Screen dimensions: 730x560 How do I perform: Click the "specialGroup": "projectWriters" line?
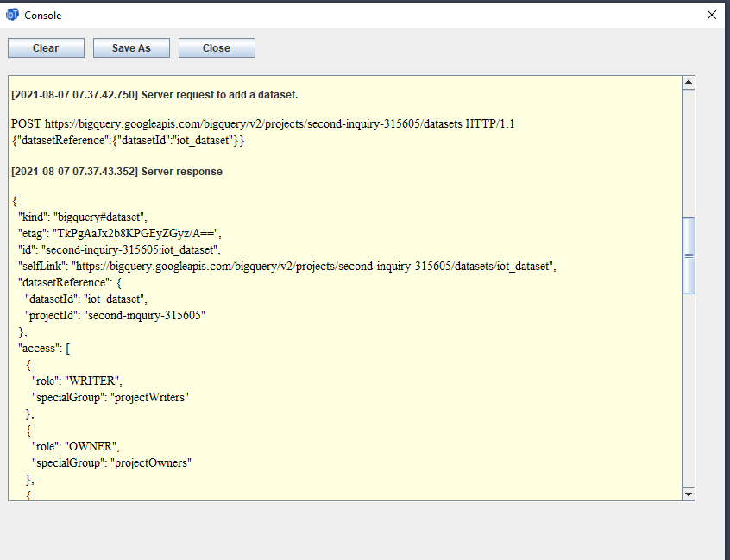tap(110, 397)
